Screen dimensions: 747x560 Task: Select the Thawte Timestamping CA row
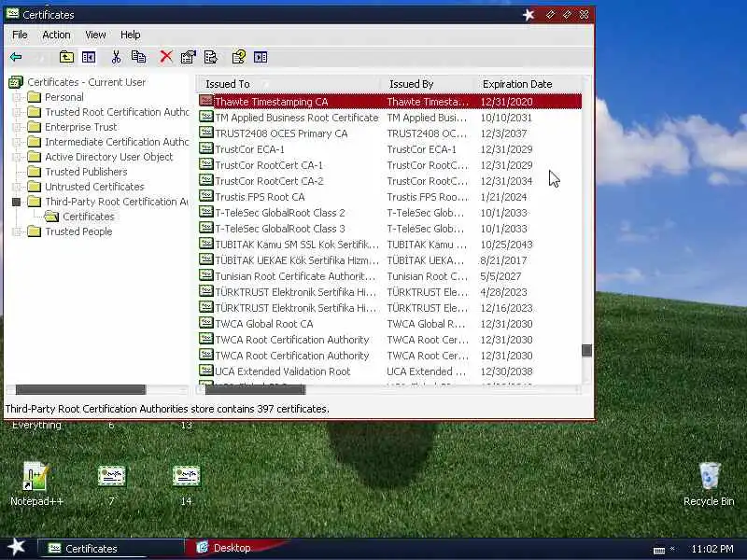(389, 102)
